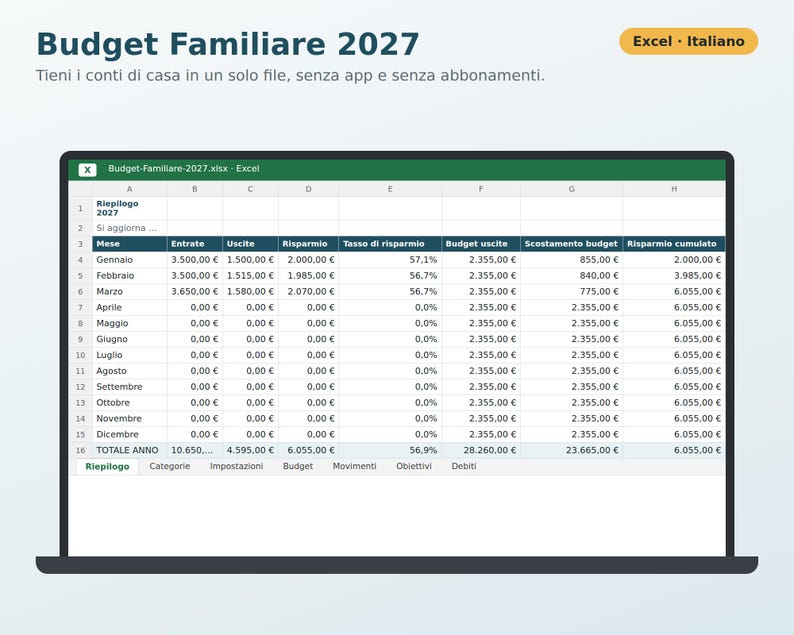Select the 'Giugno' month cell
The image size is (794, 635).
point(130,339)
